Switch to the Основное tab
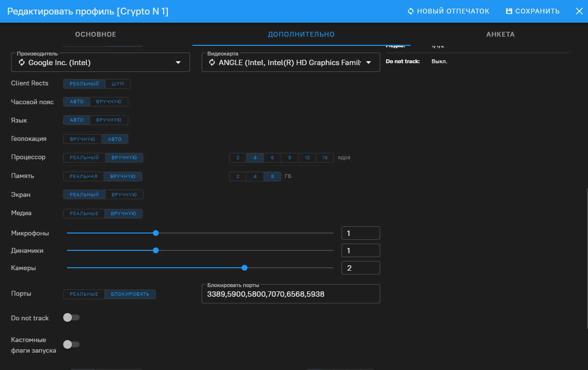Viewport: 588px width, 370px height. tap(96, 34)
